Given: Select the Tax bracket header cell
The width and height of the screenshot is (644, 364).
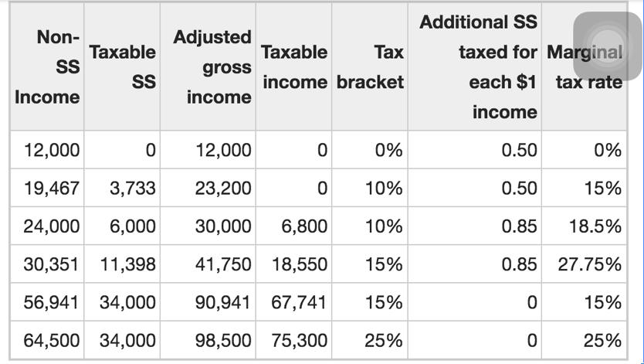Looking at the screenshot, I should [x=370, y=67].
